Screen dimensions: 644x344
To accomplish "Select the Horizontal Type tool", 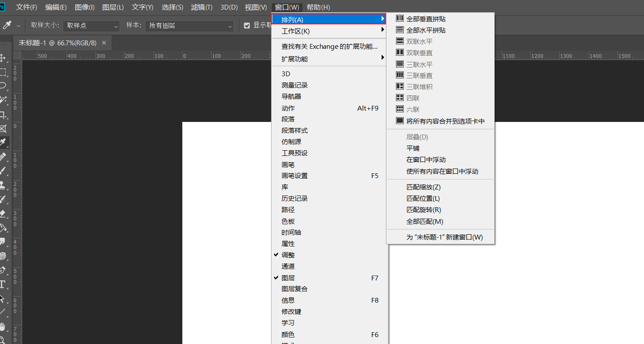I will (x=3, y=285).
